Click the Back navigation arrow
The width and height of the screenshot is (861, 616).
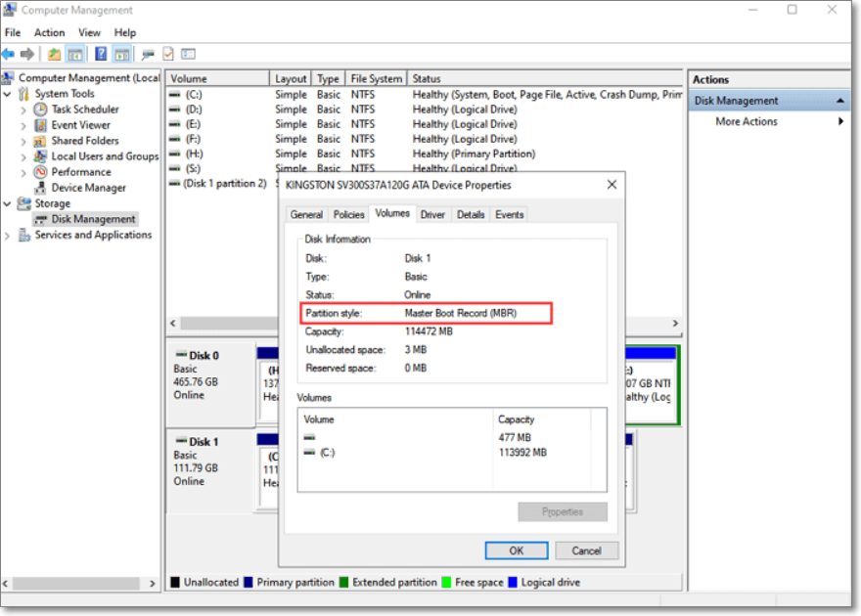[x=9, y=54]
